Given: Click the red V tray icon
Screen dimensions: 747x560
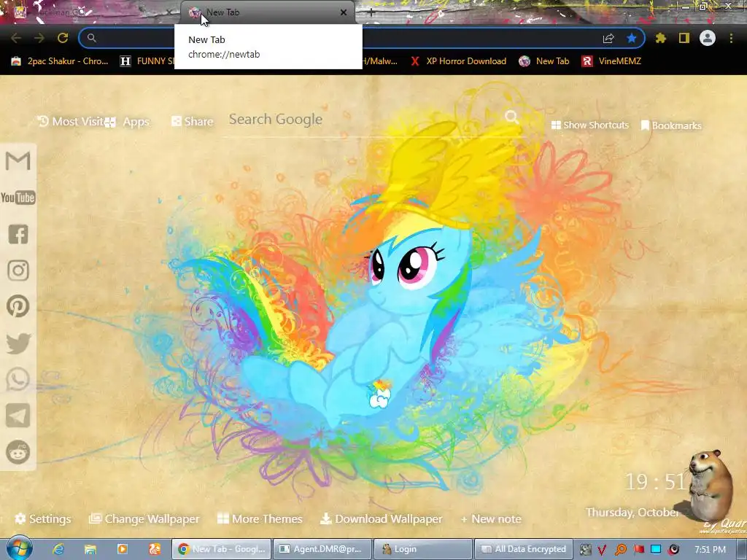Looking at the screenshot, I should tap(602, 550).
